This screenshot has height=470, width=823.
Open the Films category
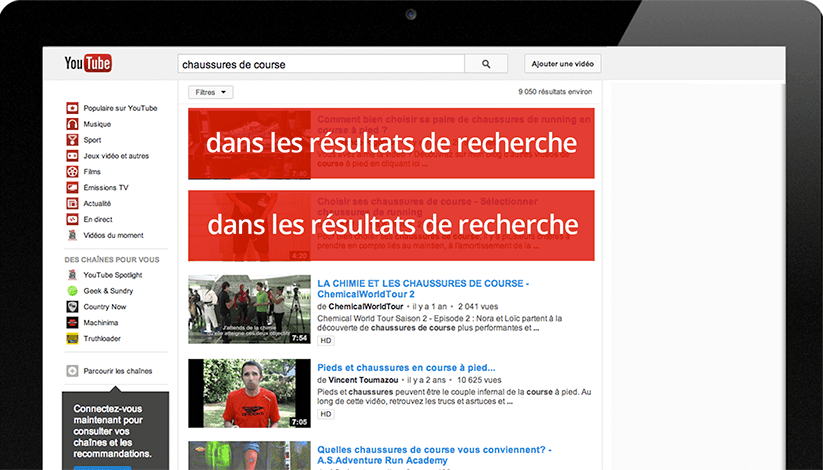[x=92, y=172]
